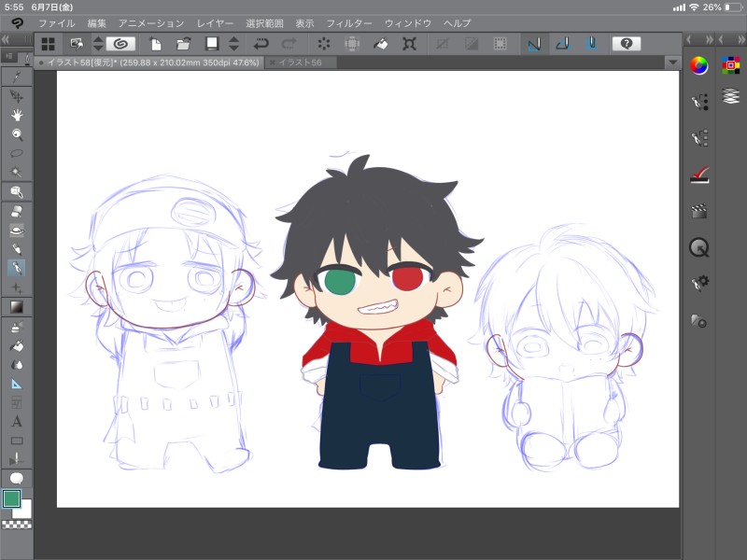Viewport: 747px width, 560px height.
Task: Open the help question mark button
Action: [x=626, y=44]
